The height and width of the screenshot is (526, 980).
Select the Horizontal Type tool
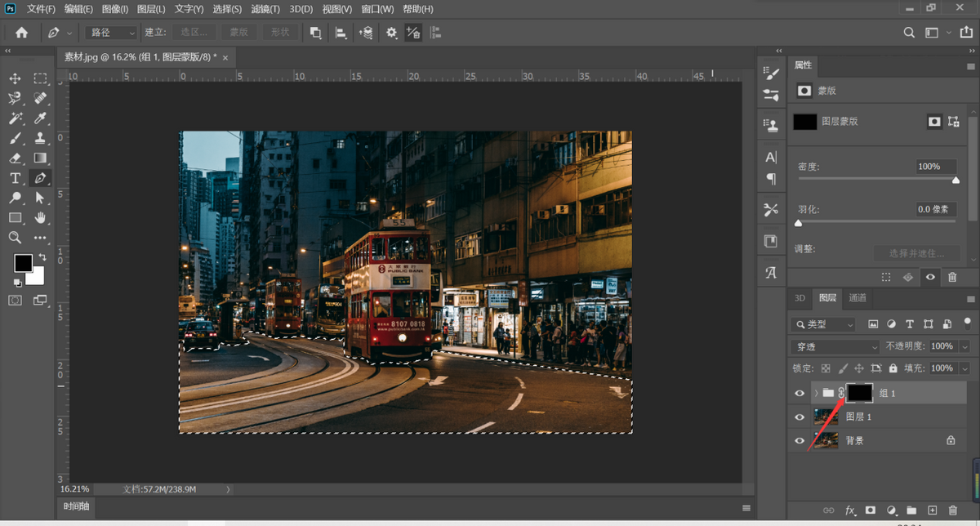(x=15, y=178)
